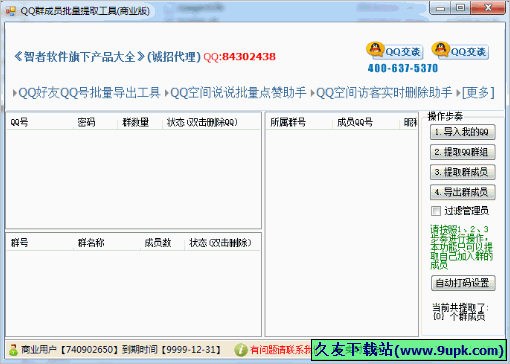The width and height of the screenshot is (510, 364).
Task: Click the 2.提取QQ群组 button
Action: point(463,152)
